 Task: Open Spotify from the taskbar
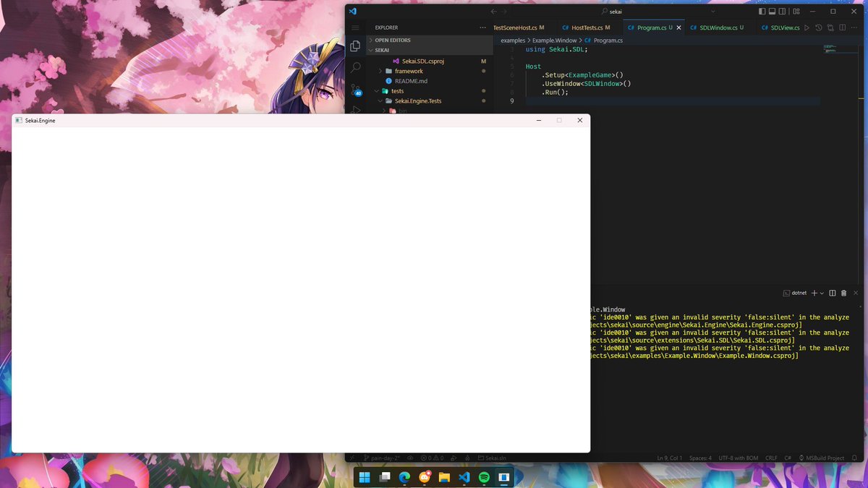point(484,477)
